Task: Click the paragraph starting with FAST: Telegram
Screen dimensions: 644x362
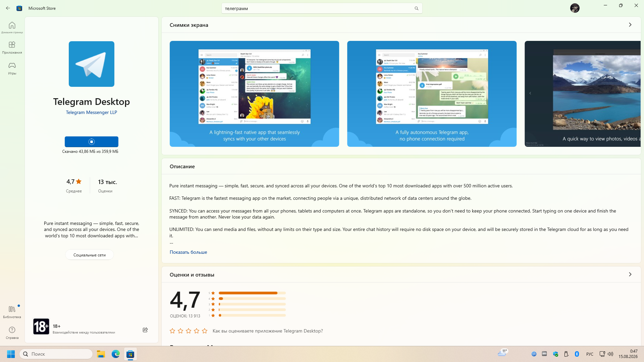Action: coord(320,198)
